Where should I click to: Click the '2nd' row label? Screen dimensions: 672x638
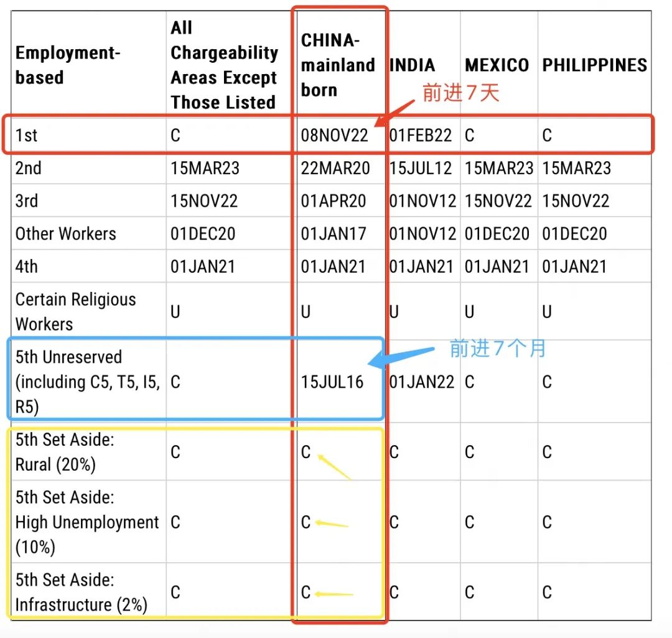(28, 168)
